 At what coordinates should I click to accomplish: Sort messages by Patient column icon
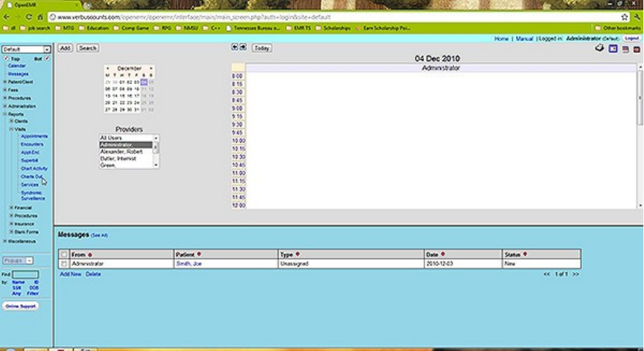pos(199,254)
